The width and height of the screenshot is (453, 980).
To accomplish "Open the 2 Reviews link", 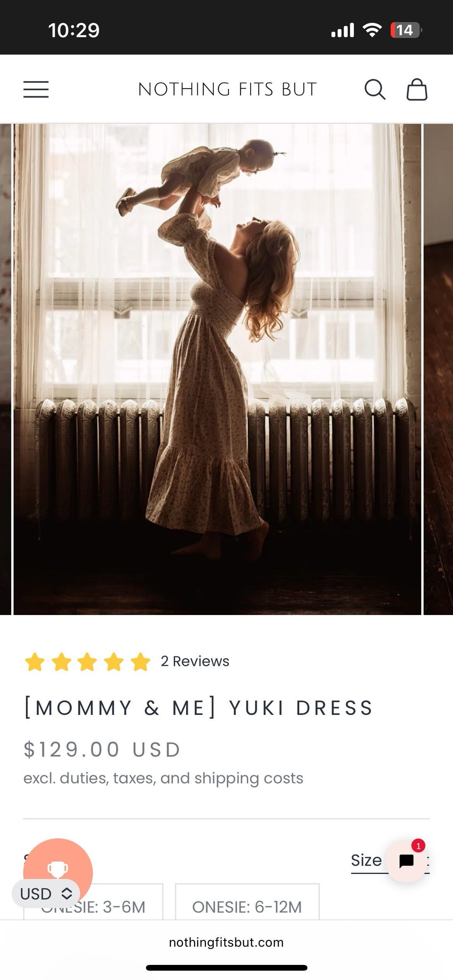I will 195,661.
